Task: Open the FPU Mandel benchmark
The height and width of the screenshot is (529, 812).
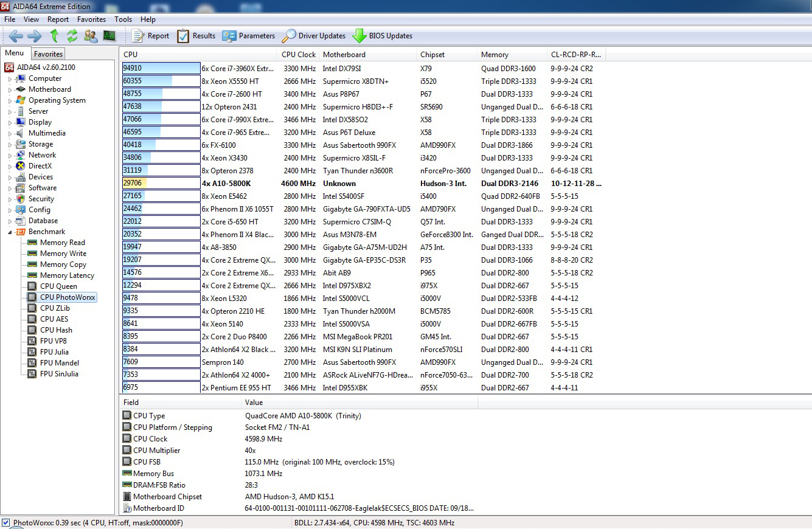Action: click(x=60, y=363)
